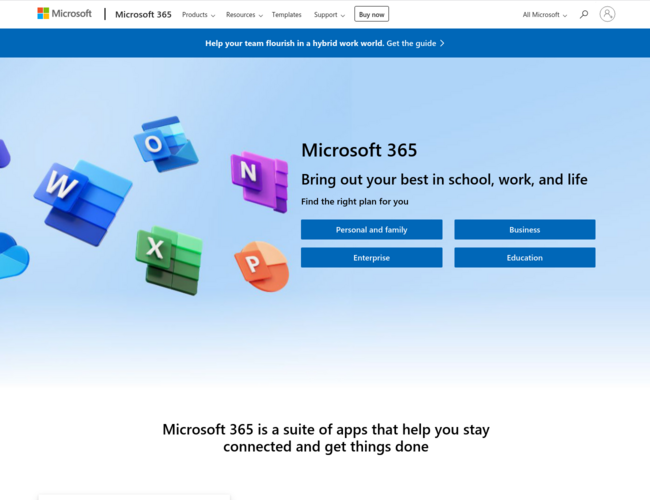This screenshot has height=500, width=650.
Task: Go to Microsoft 365 home link
Action: pyautogui.click(x=143, y=15)
